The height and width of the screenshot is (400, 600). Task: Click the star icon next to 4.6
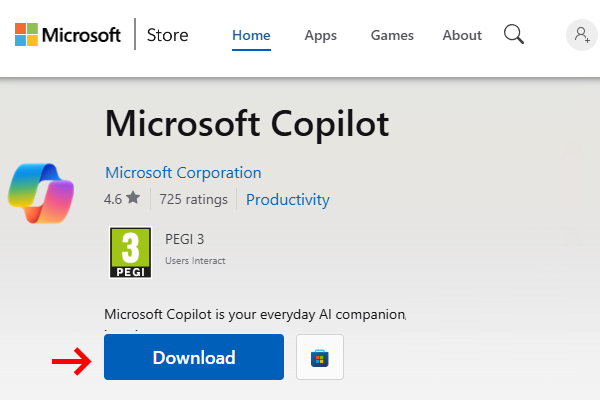[133, 199]
